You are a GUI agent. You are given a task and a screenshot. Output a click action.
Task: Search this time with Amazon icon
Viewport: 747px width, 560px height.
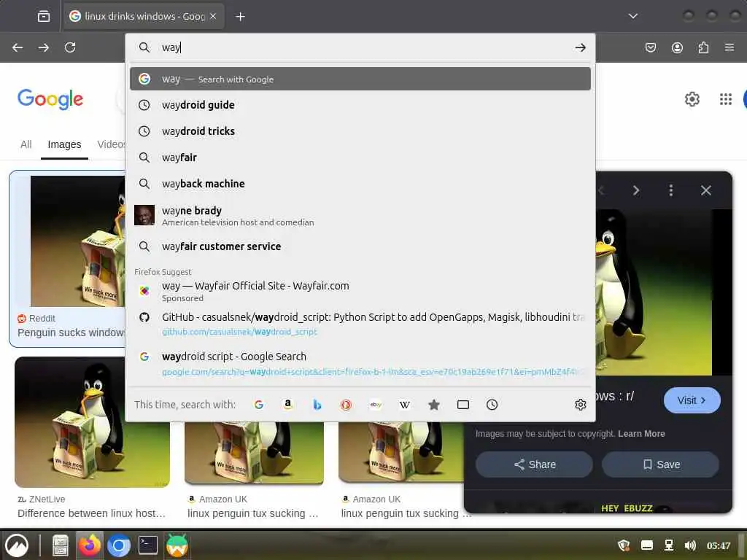point(287,405)
